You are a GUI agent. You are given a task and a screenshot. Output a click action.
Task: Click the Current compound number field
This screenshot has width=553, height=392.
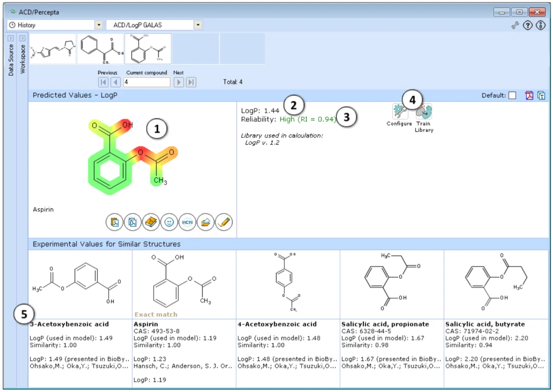(147, 82)
